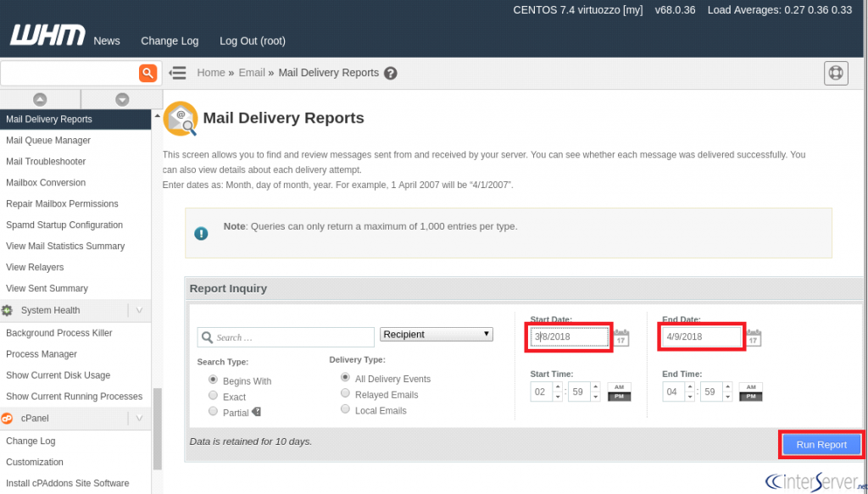Select the Partial search type
Screen dimensions: 868x494
(213, 412)
